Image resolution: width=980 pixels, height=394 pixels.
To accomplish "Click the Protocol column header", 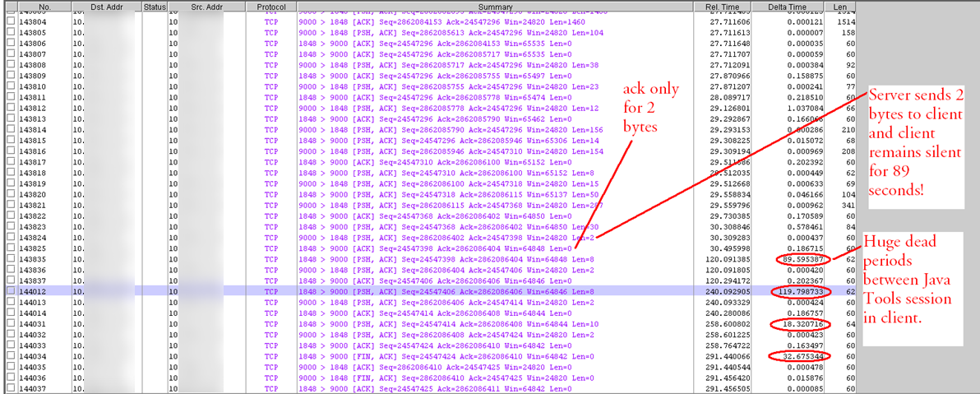I will [271, 6].
